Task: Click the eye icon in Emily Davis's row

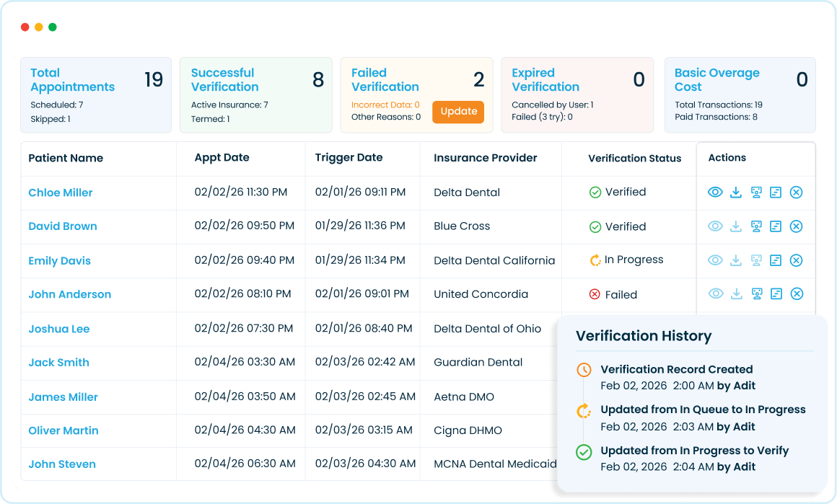Action: (715, 260)
